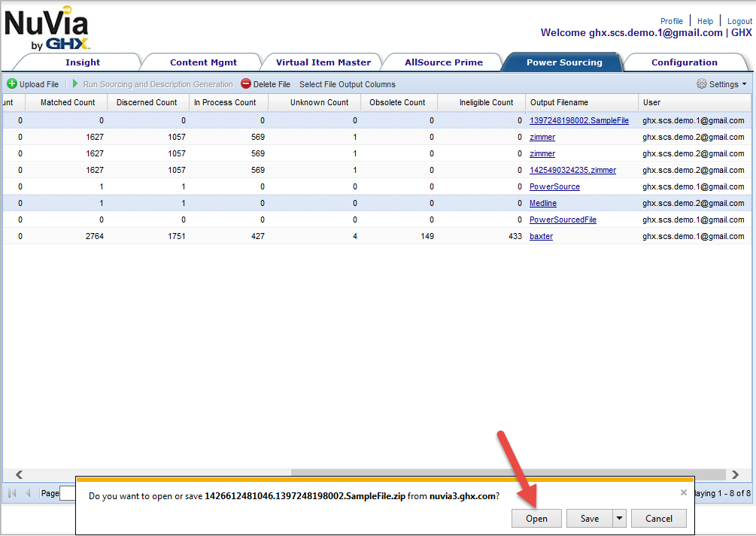Click the user email in Medline row
Image resolution: width=756 pixels, height=536 pixels.
point(694,204)
